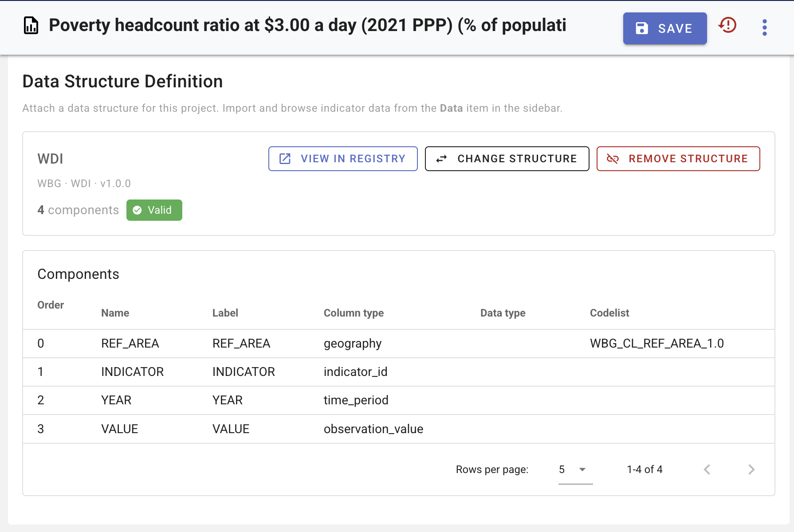Click the Data Structure Definition heading
Viewport: 794px width, 532px height.
(122, 82)
